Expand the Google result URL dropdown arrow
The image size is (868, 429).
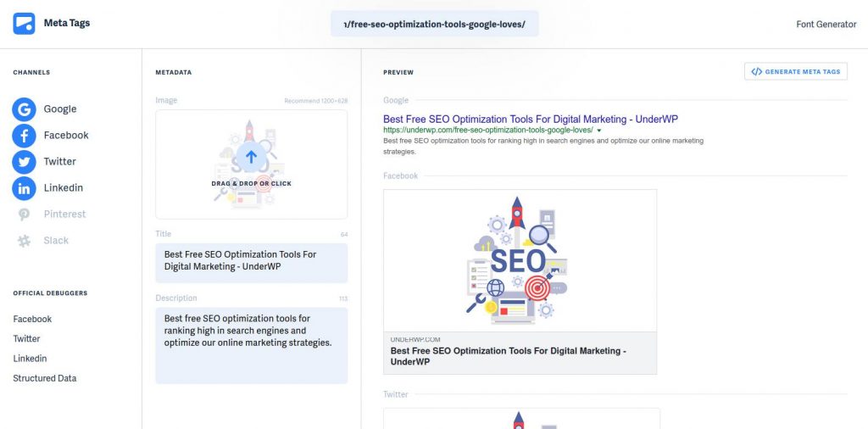[x=599, y=131]
